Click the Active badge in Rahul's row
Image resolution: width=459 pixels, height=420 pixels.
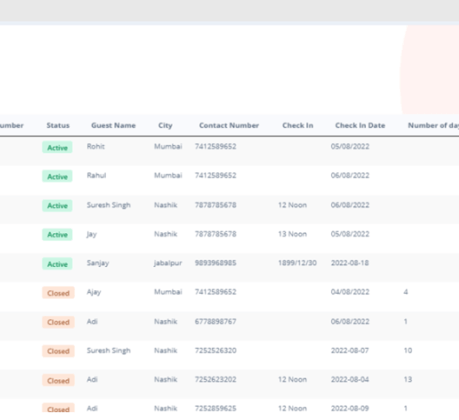[x=57, y=176]
